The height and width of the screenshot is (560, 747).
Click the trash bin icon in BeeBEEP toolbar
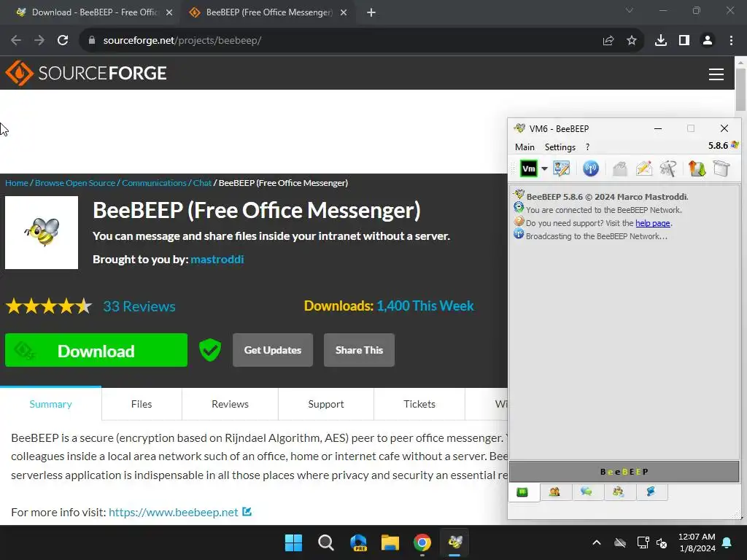pos(721,168)
